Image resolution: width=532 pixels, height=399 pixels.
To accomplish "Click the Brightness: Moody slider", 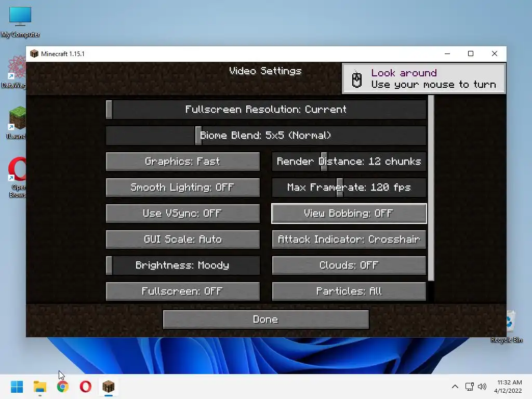I will pos(182,265).
